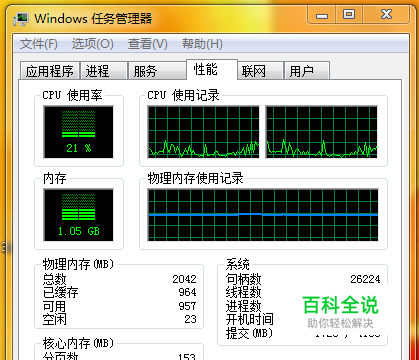This screenshot has height=360, width=419.
Task: Click the 物理内存使用记录 heading
Action: point(195,178)
